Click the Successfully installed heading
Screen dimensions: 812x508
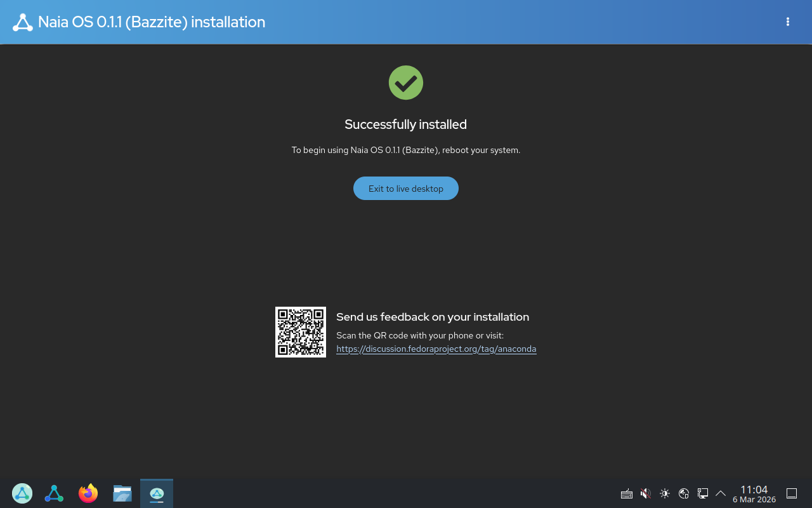coord(406,124)
